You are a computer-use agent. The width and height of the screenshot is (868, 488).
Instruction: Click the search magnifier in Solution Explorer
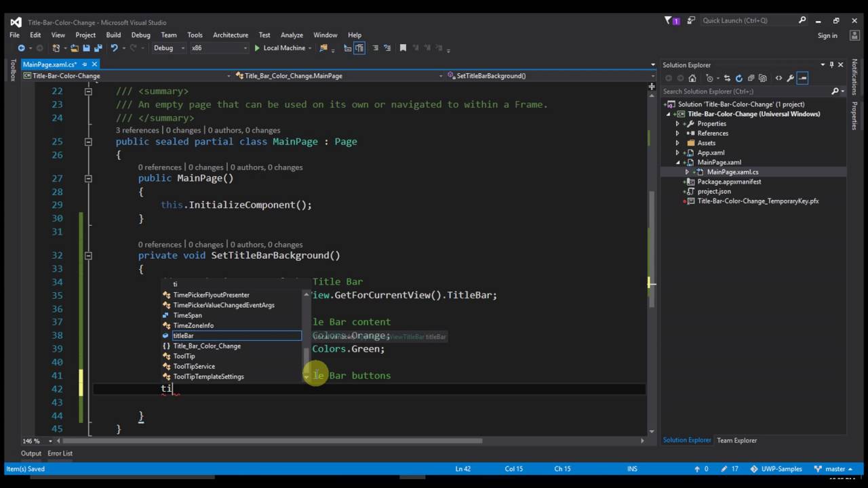[835, 91]
